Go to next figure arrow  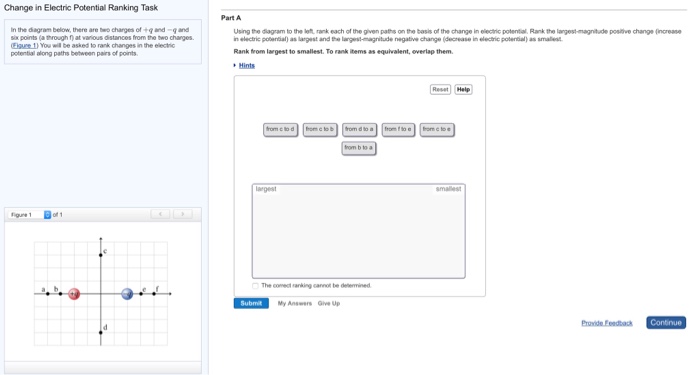tap(183, 214)
